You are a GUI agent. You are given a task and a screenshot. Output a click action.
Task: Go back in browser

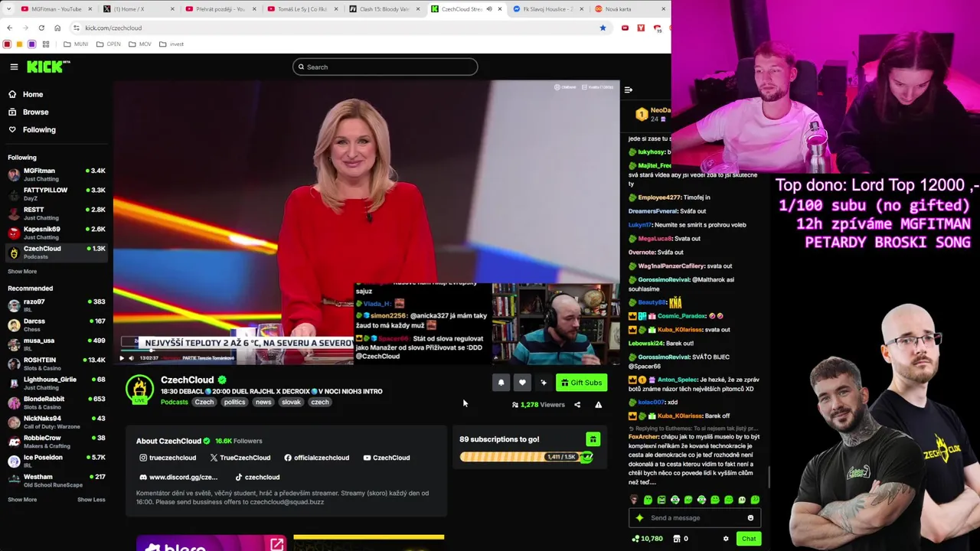click(x=9, y=28)
